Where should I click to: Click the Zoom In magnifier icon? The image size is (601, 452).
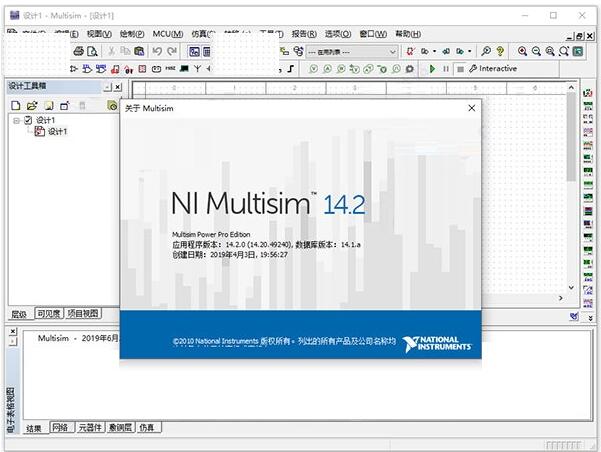pyautogui.click(x=522, y=51)
